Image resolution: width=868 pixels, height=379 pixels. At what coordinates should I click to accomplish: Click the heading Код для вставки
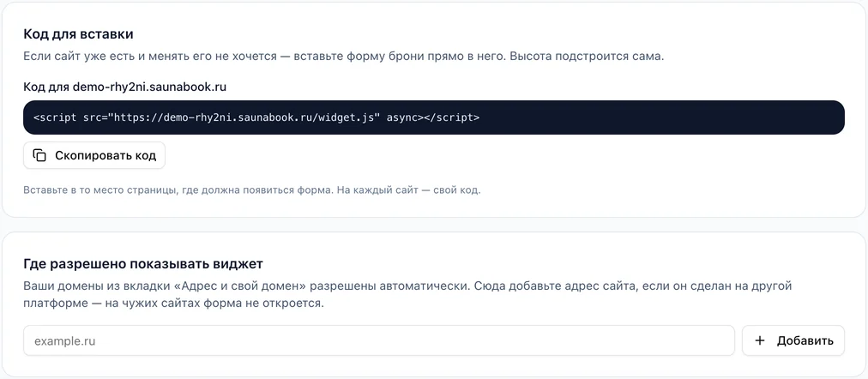coord(78,34)
